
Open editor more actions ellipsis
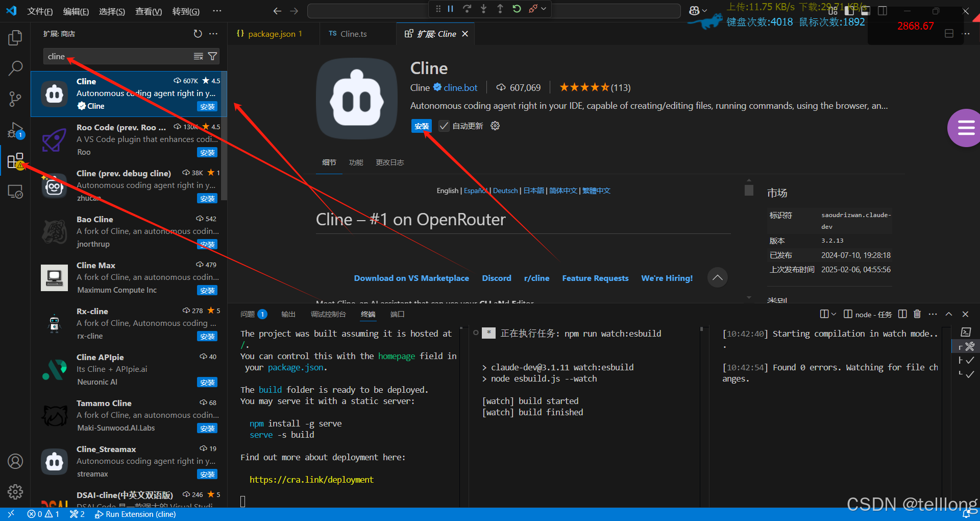(965, 34)
